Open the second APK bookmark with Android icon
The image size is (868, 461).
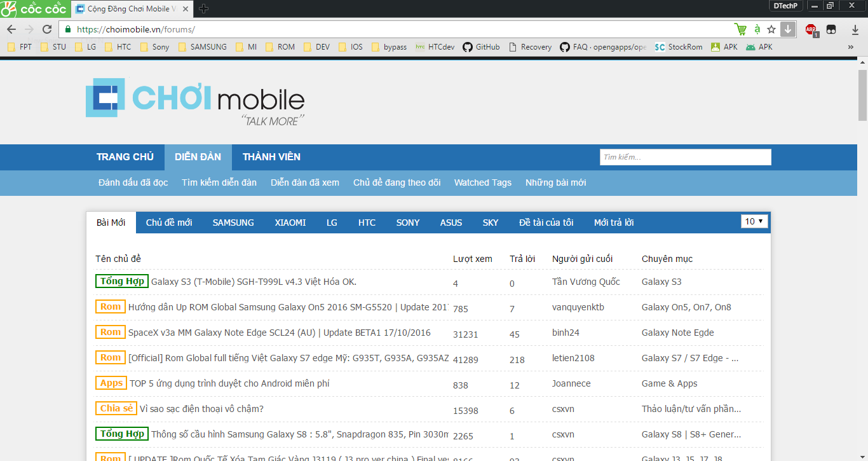pos(759,47)
